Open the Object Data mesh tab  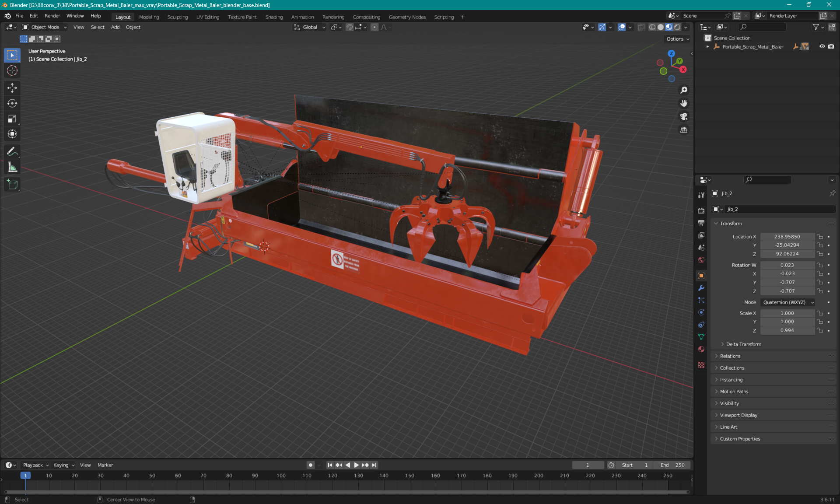(701, 337)
